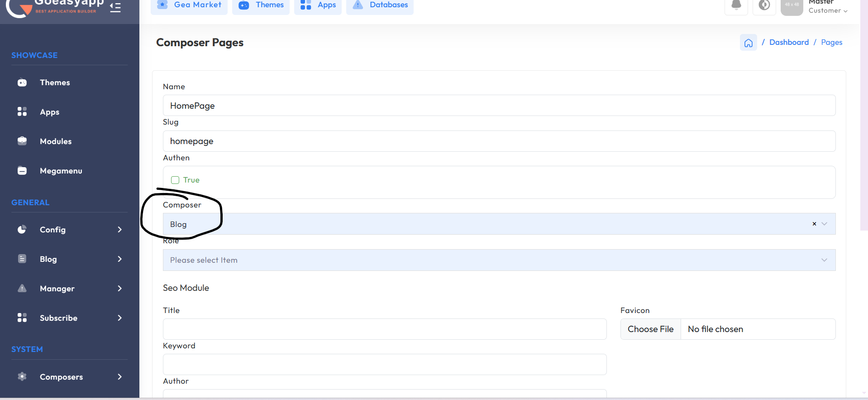Open Modules from the sidebar
Viewport: 868px width, 400px height.
point(56,141)
